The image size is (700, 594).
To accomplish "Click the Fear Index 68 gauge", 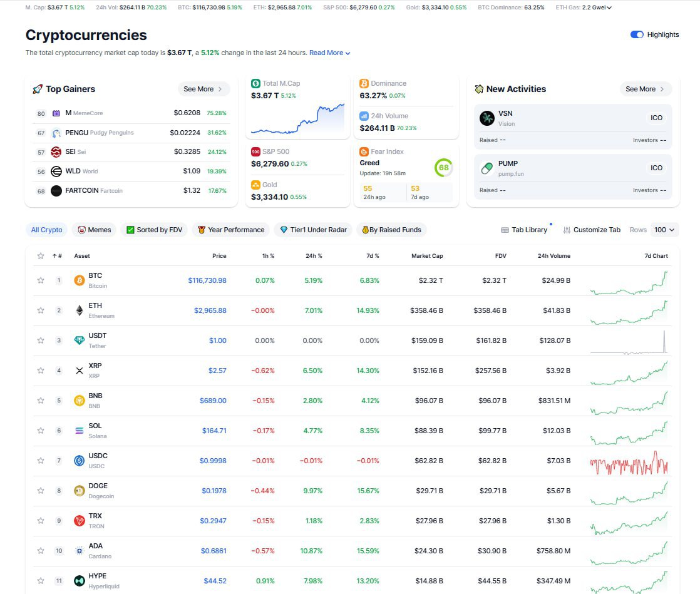I will click(x=443, y=168).
